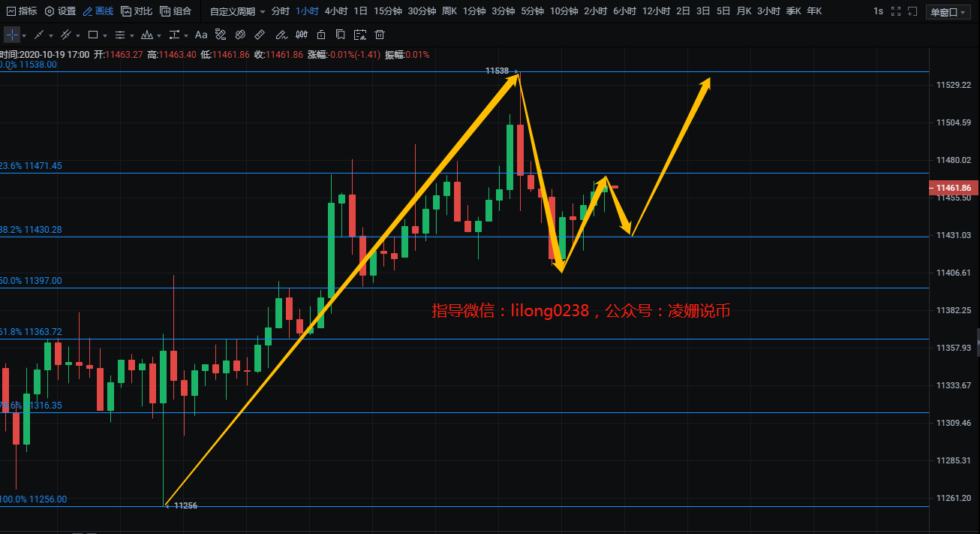
Task: Select the rectangle shape drawing tool
Action: [x=93, y=35]
